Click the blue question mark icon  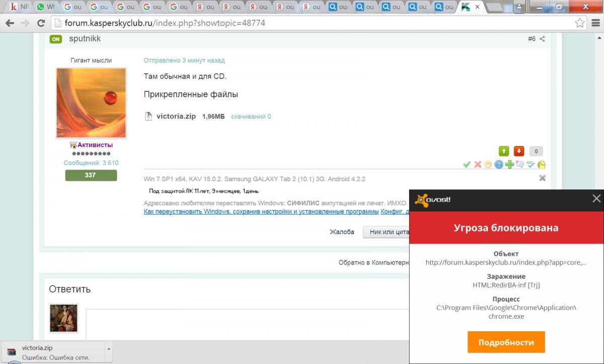point(499,165)
